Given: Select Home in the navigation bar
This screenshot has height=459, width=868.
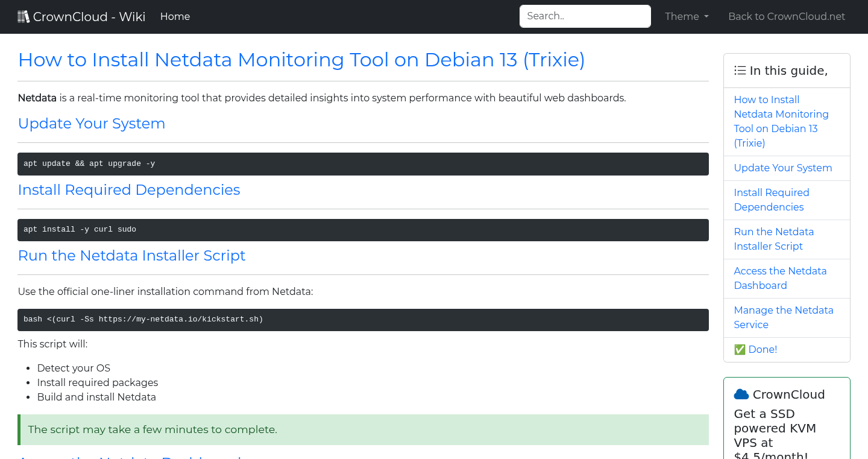Looking at the screenshot, I should coord(175,16).
